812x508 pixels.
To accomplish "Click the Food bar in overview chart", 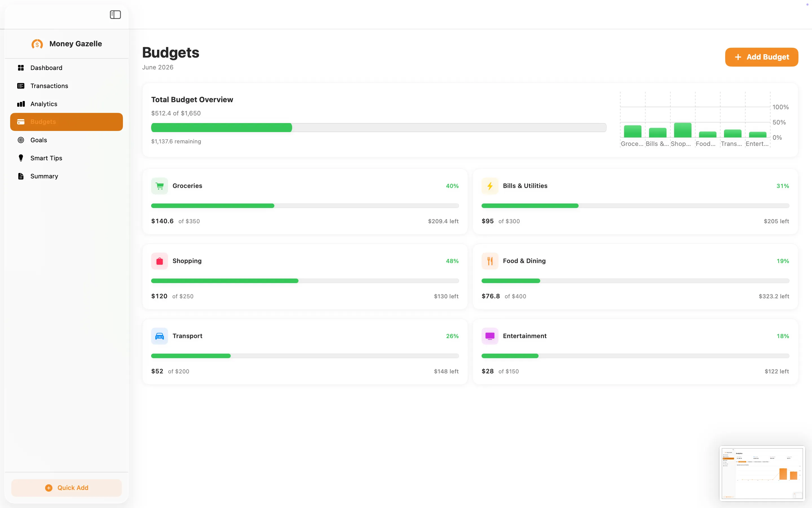I will click(x=707, y=134).
